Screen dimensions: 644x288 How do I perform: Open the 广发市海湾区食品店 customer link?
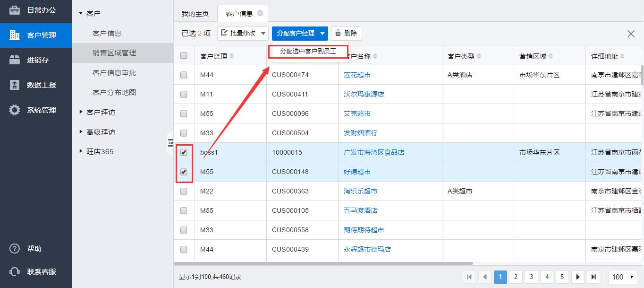click(374, 152)
